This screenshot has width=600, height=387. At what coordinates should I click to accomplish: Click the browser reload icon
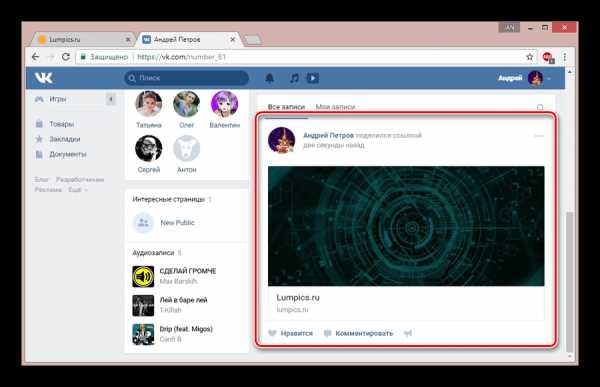66,57
